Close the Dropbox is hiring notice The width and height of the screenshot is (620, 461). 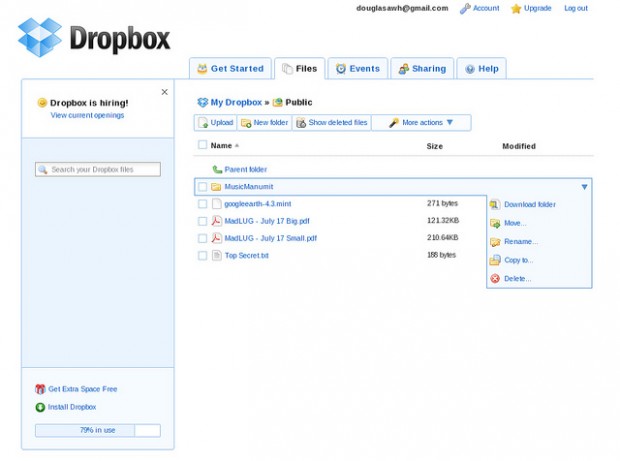coord(164,92)
